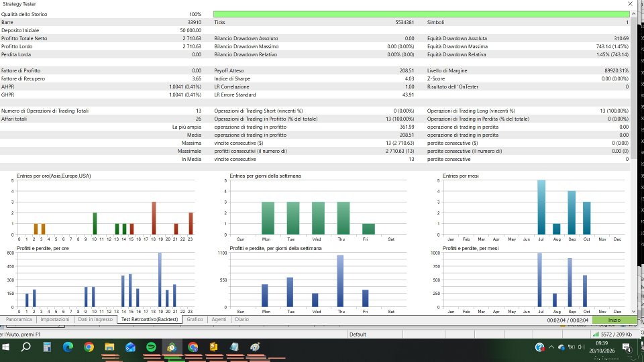Screen dimensions: 644x362
Task: Click the Simboli label
Action: click(436, 22)
